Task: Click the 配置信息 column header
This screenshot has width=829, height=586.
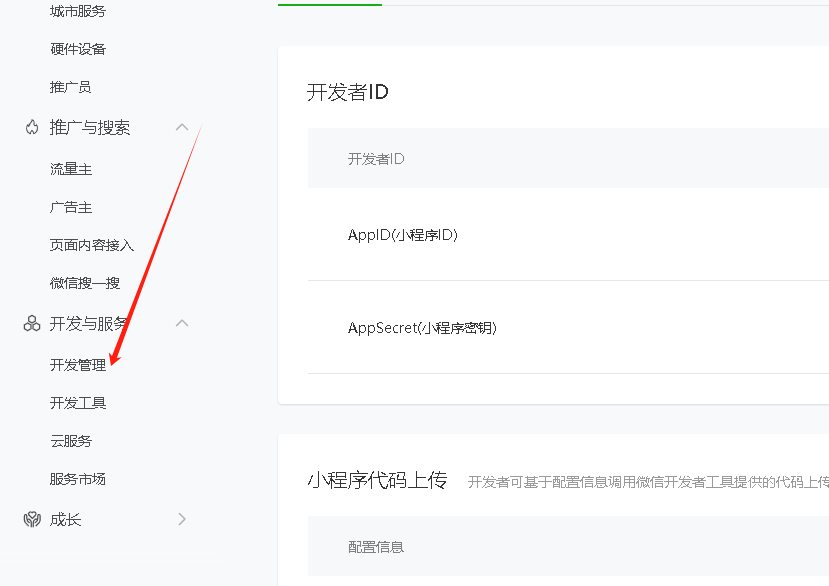Action: tap(376, 547)
